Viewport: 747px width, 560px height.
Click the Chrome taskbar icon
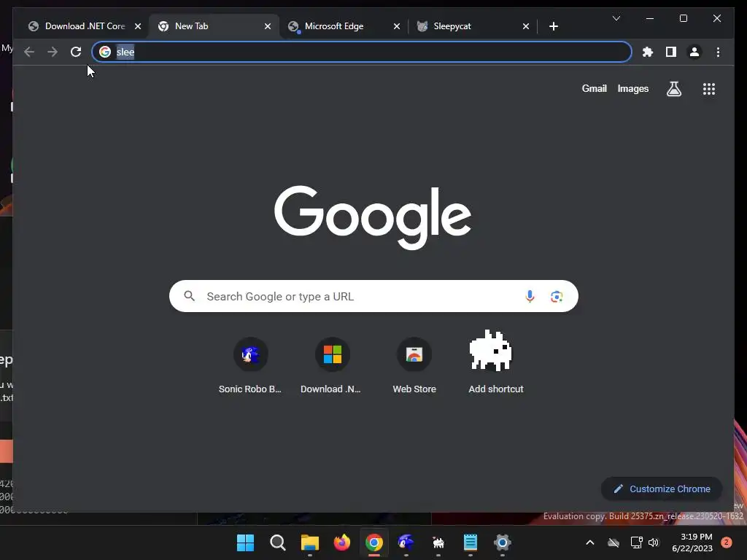[x=374, y=542]
